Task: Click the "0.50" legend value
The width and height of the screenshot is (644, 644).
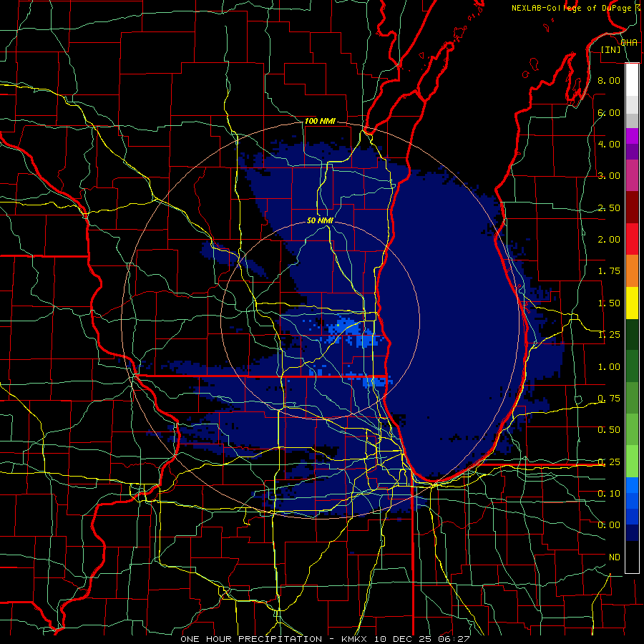Action: click(x=609, y=429)
